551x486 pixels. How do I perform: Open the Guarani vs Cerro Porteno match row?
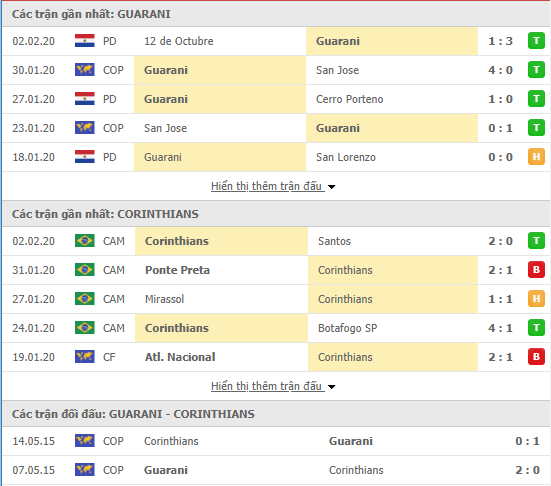click(x=276, y=99)
